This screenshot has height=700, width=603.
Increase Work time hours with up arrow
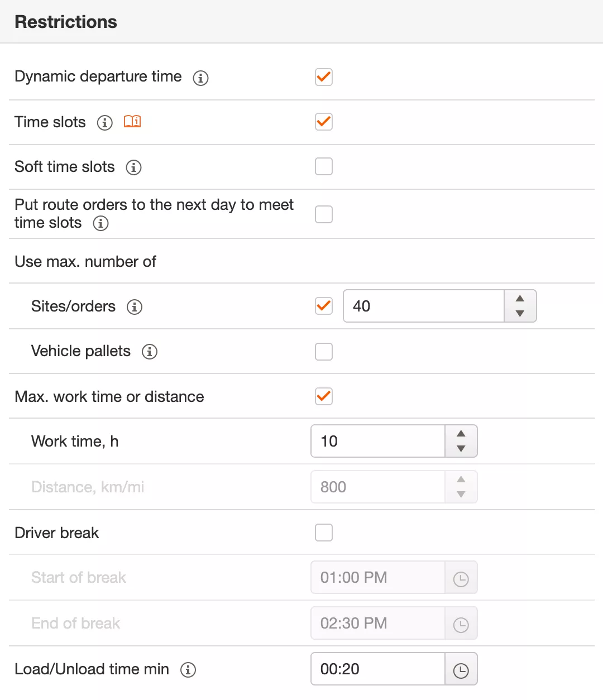pyautogui.click(x=461, y=434)
